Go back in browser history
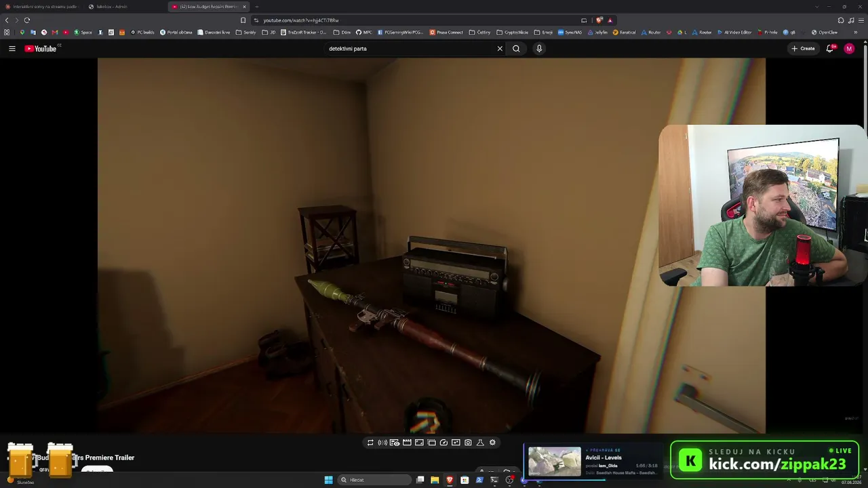The width and height of the screenshot is (868, 488). click(7, 20)
